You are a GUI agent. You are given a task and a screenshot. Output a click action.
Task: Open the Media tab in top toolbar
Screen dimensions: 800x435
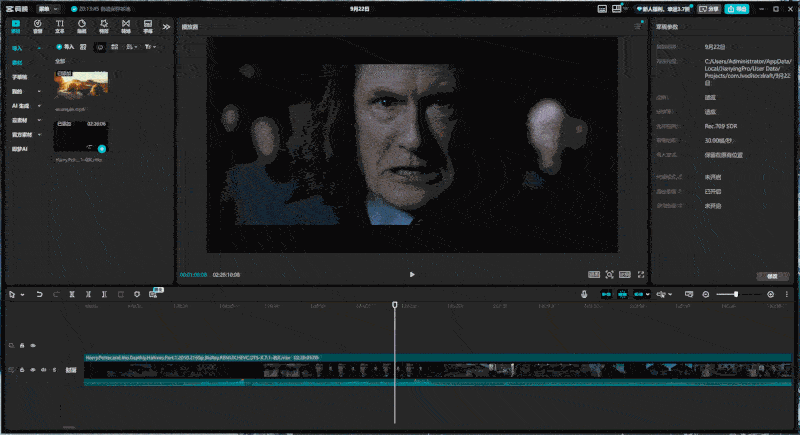[x=16, y=26]
